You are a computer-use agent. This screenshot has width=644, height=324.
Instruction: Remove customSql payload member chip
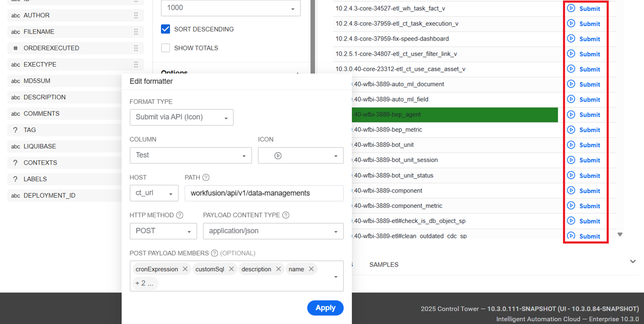pyautogui.click(x=231, y=269)
